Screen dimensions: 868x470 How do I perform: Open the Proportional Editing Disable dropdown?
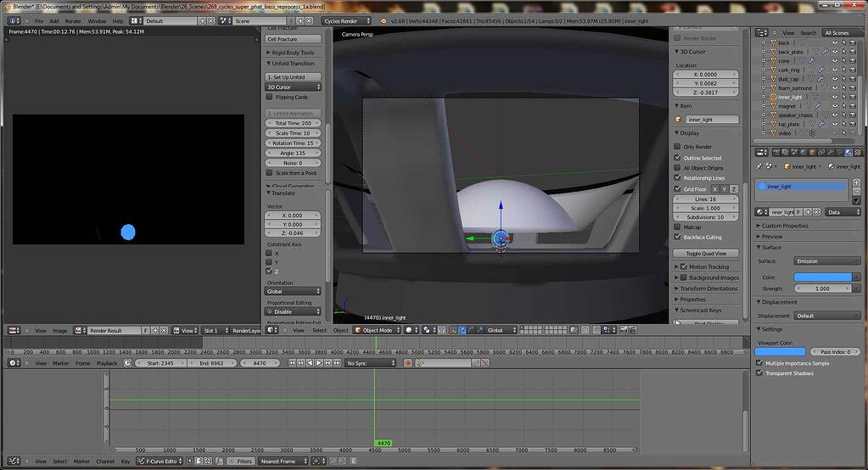click(293, 311)
